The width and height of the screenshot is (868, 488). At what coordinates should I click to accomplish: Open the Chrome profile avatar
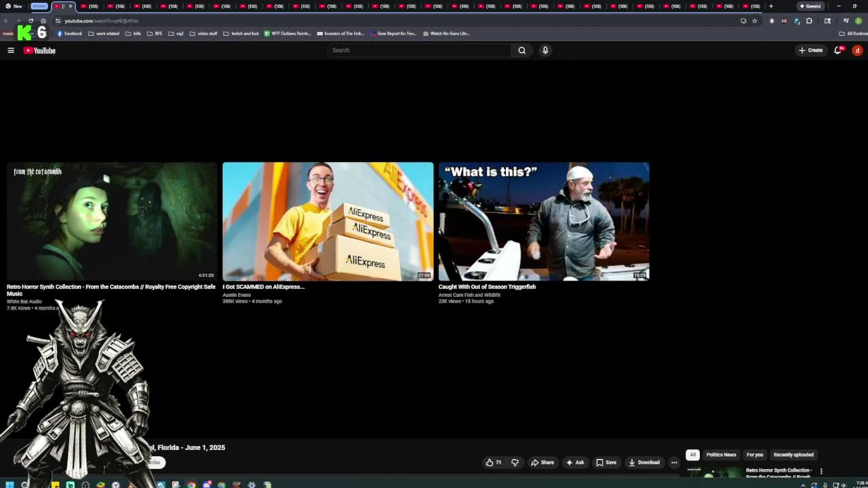858,21
